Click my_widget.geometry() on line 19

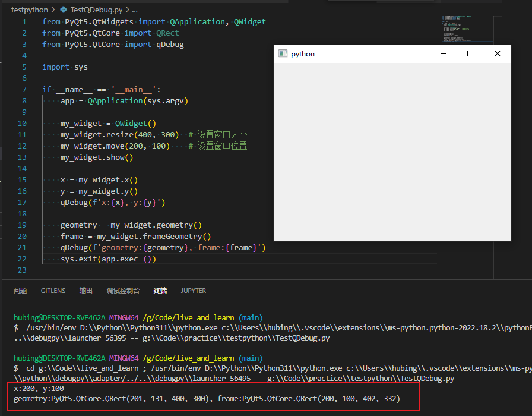(x=156, y=225)
